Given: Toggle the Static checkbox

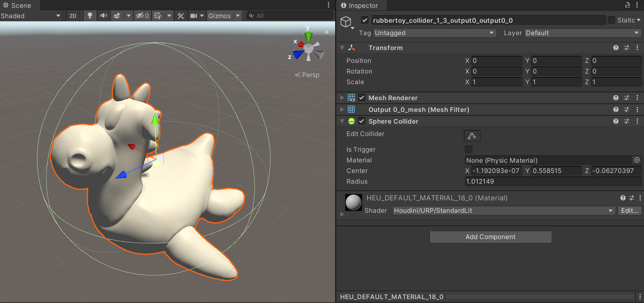Looking at the screenshot, I should [611, 20].
